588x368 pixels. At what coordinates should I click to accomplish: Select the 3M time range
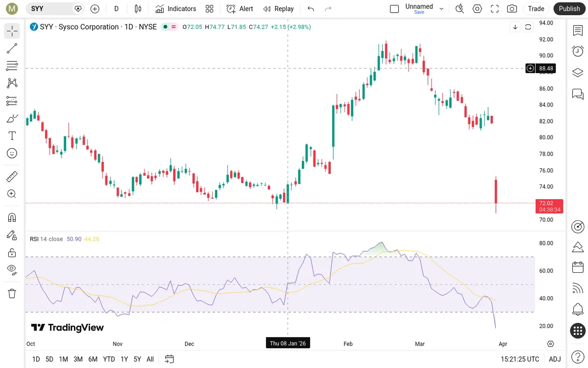click(x=78, y=359)
